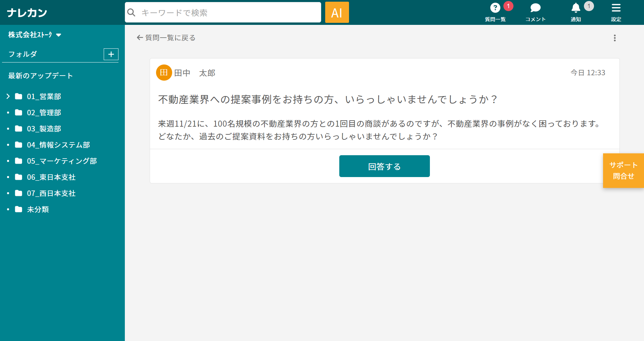Open the three-dot more options menu
This screenshot has width=644, height=341.
(614, 38)
